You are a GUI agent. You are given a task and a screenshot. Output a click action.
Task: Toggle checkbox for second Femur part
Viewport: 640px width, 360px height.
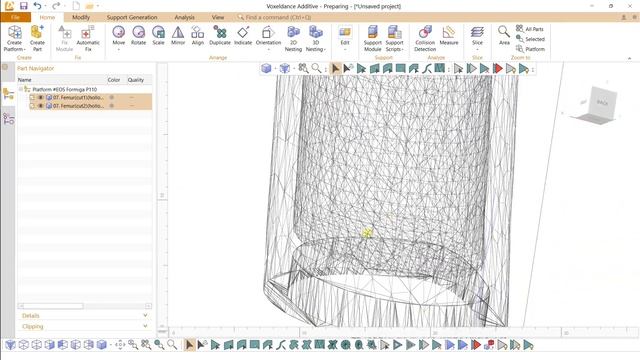(x=32, y=106)
